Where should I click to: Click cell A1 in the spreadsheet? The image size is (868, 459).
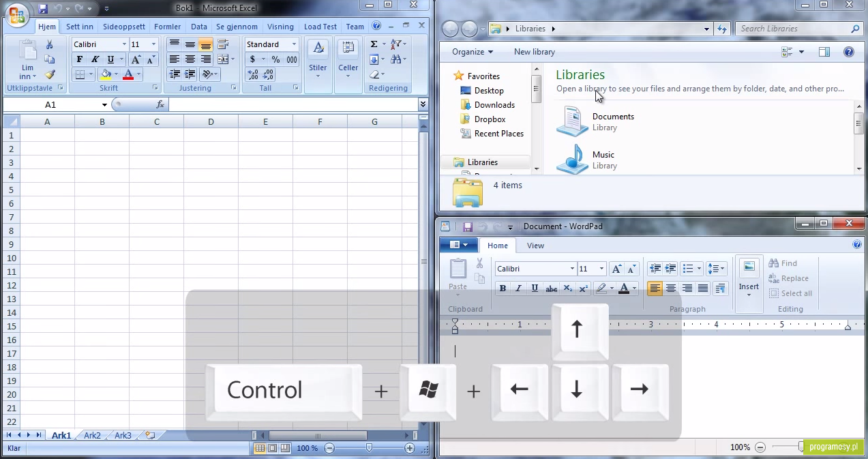47,135
